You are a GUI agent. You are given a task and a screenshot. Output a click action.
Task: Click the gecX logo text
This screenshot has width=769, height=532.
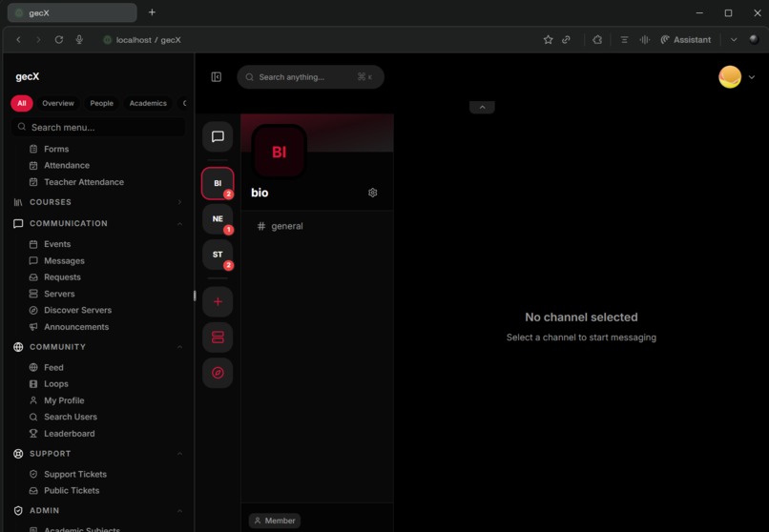point(28,77)
